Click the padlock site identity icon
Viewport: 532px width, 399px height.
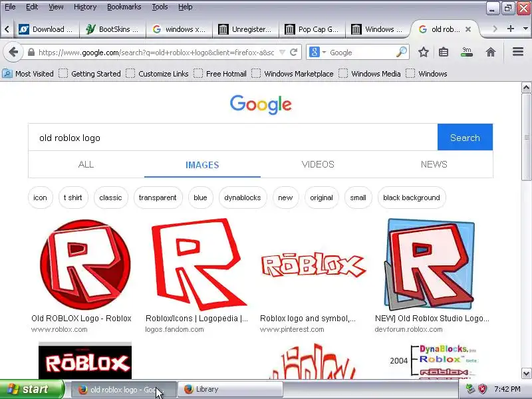tap(31, 53)
